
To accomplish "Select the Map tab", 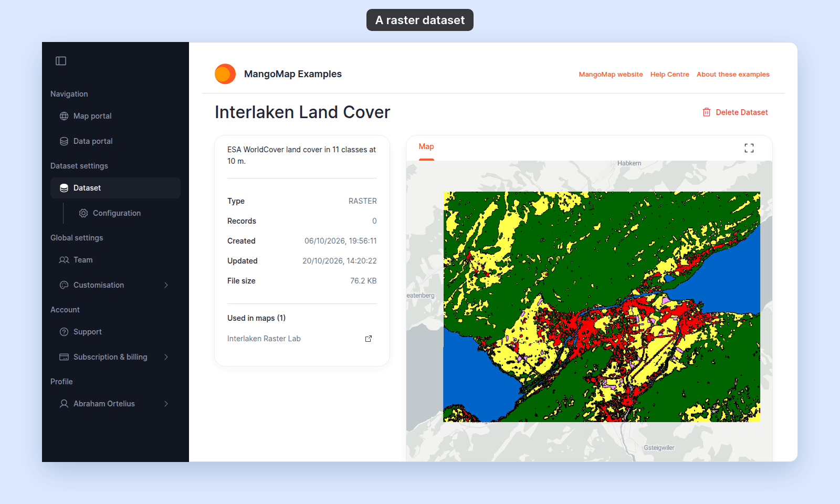I will pos(426,147).
